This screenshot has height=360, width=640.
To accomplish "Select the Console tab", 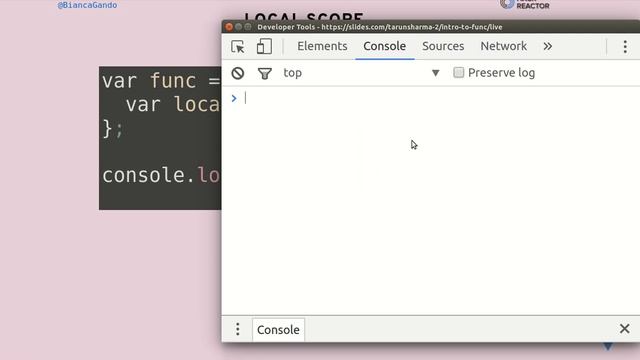I will click(x=384, y=46).
